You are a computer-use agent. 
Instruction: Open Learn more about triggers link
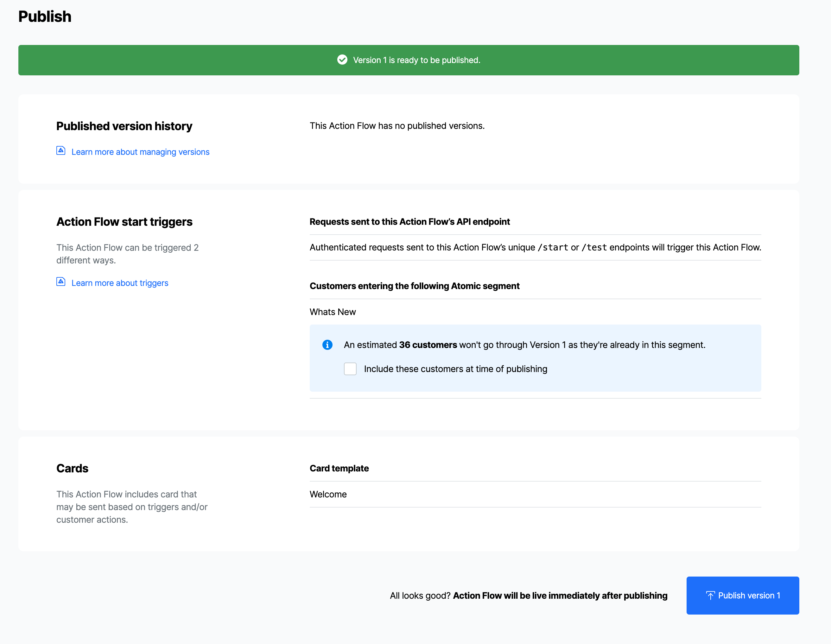(120, 283)
